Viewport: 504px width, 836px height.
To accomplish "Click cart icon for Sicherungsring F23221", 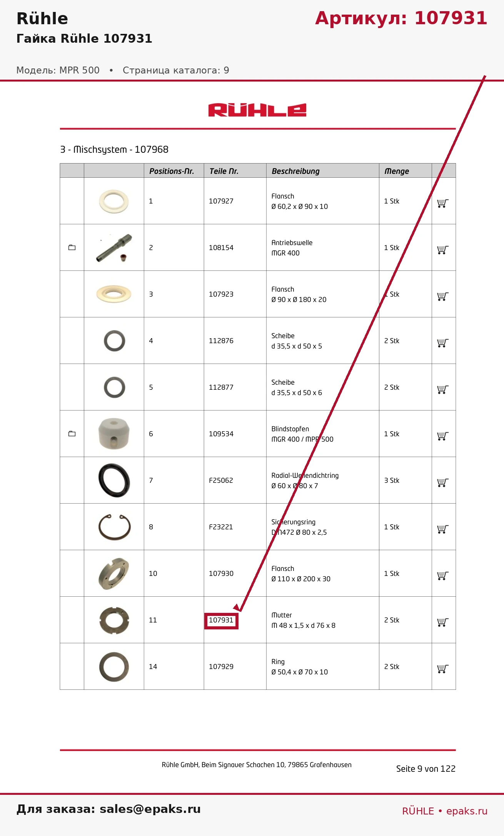I will (443, 529).
